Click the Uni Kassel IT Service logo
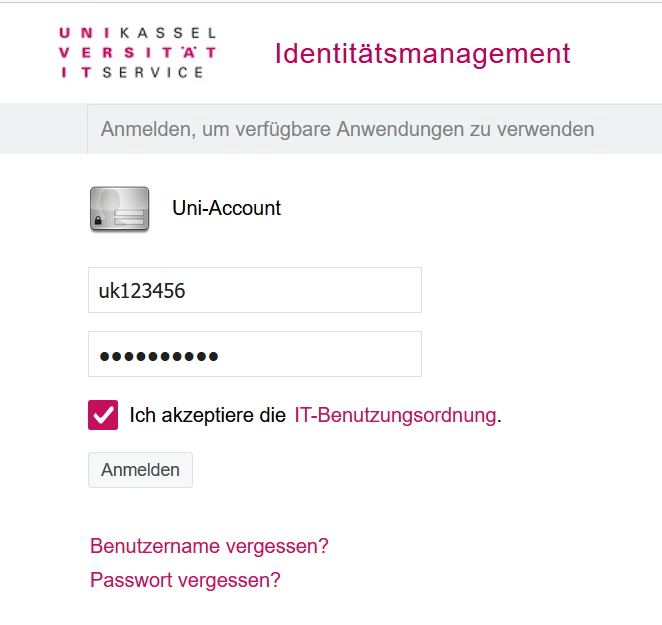This screenshot has width=662, height=625. point(137,53)
